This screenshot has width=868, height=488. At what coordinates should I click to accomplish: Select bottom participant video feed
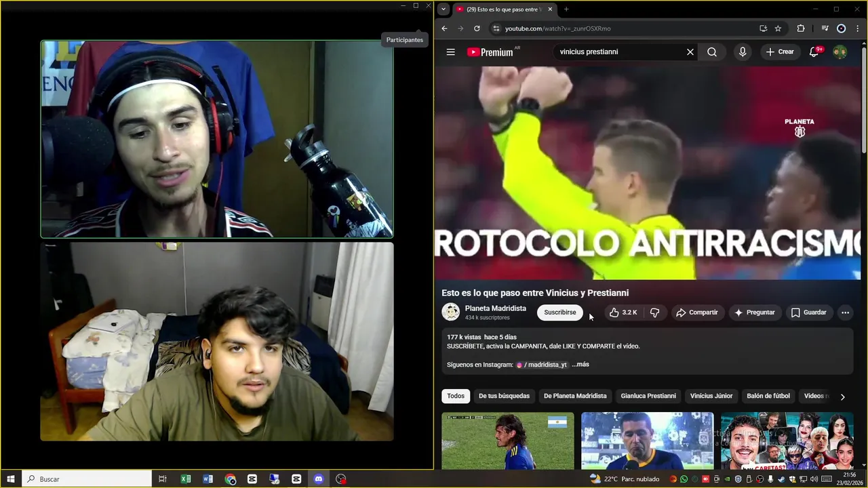click(217, 342)
